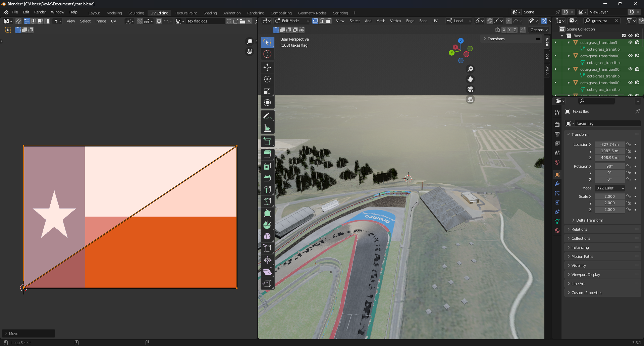The height and width of the screenshot is (346, 644).
Task: Toggle Location X lock icon
Action: click(629, 145)
